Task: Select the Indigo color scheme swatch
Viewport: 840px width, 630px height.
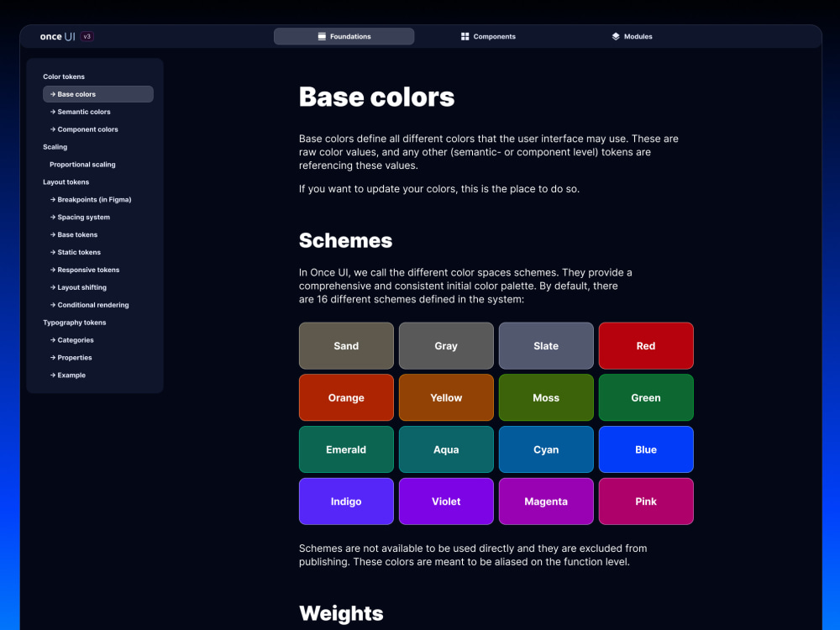Action: [346, 501]
